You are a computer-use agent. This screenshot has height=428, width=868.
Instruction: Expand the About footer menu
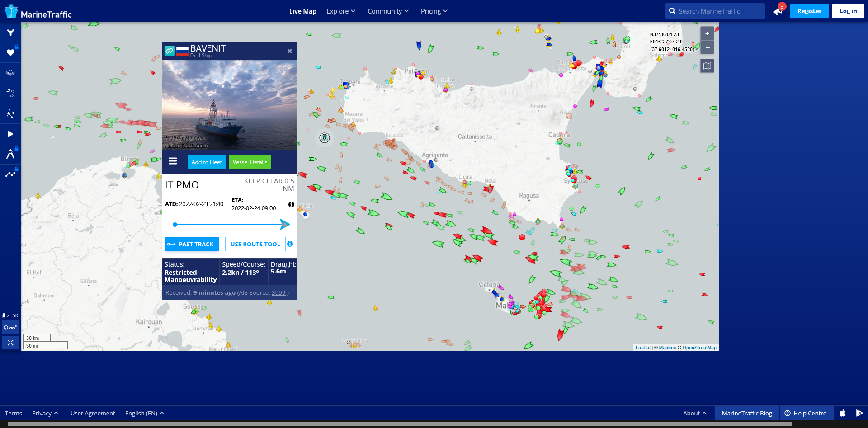[x=695, y=413]
